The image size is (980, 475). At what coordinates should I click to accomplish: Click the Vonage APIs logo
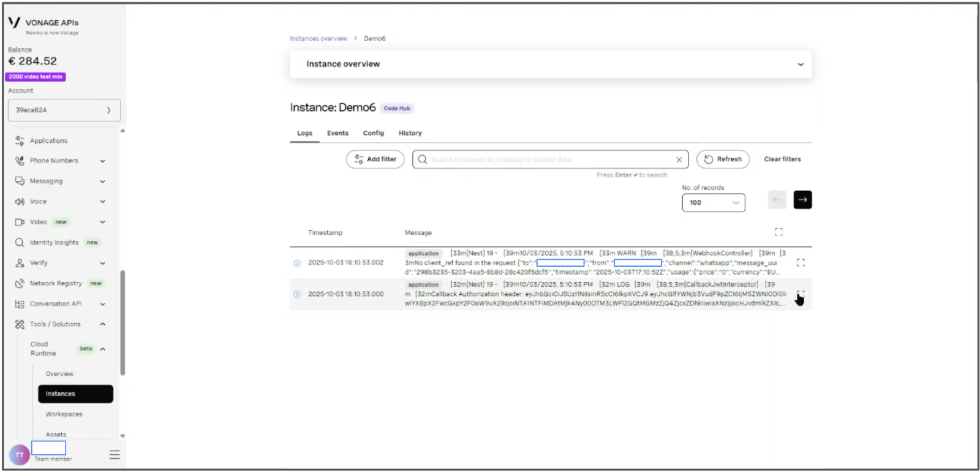click(43, 25)
